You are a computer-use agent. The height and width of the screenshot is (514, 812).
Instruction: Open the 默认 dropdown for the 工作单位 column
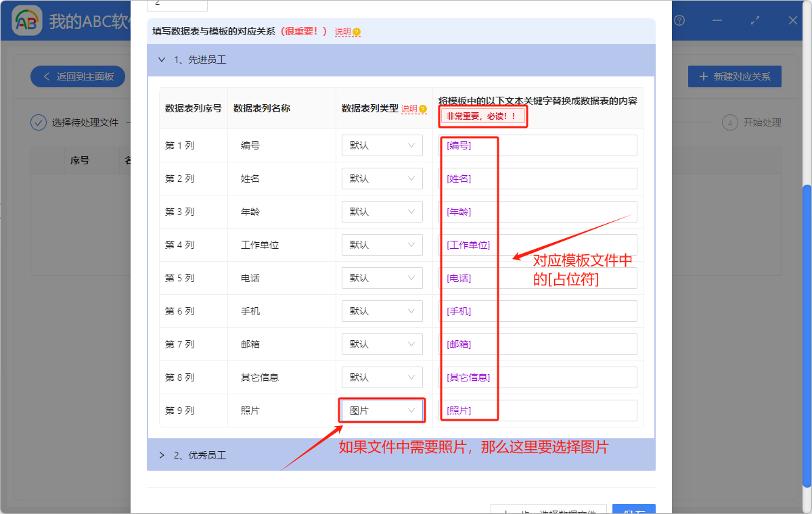382,244
